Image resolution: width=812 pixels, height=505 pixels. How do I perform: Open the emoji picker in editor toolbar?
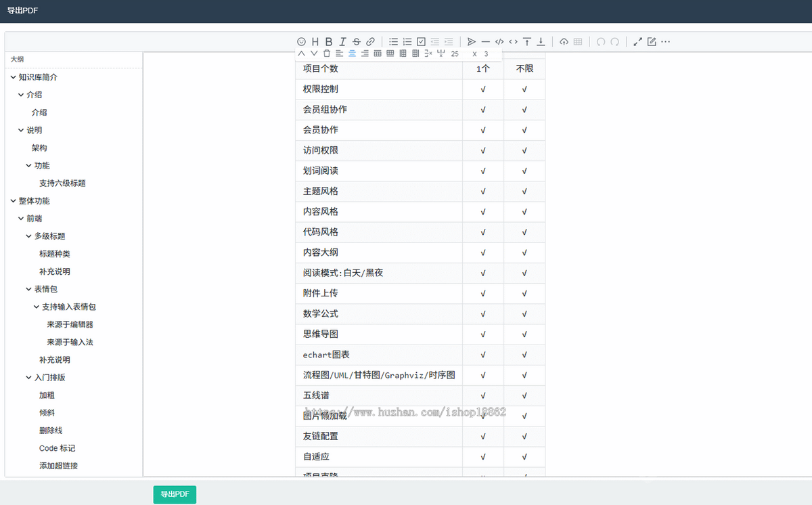pyautogui.click(x=302, y=41)
